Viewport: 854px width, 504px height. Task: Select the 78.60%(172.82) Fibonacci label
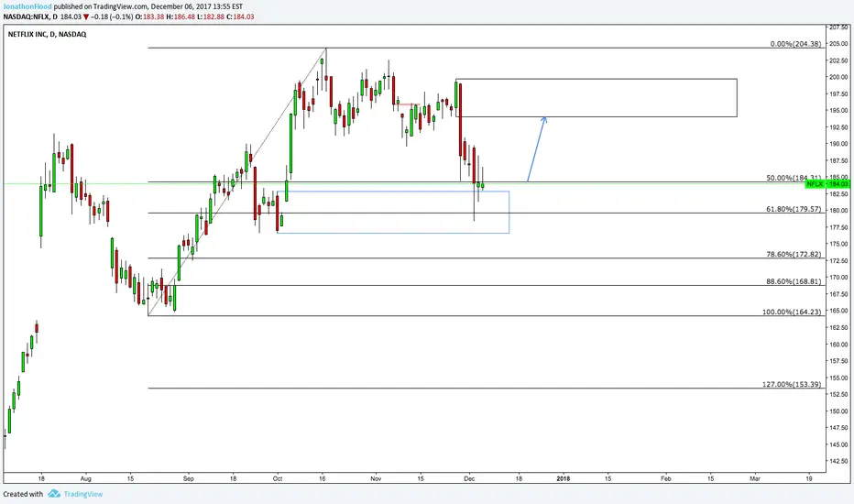click(794, 254)
